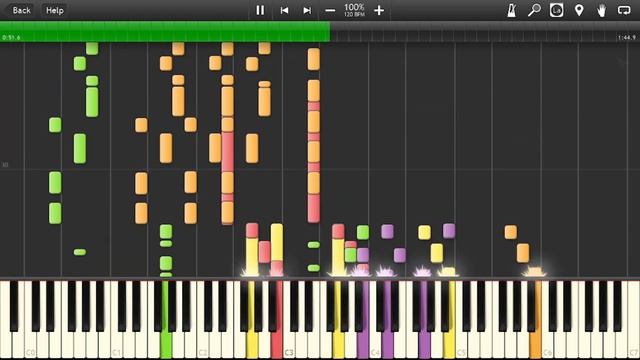The width and height of the screenshot is (640, 360).
Task: Click the 100% speed readout
Action: point(354,7)
